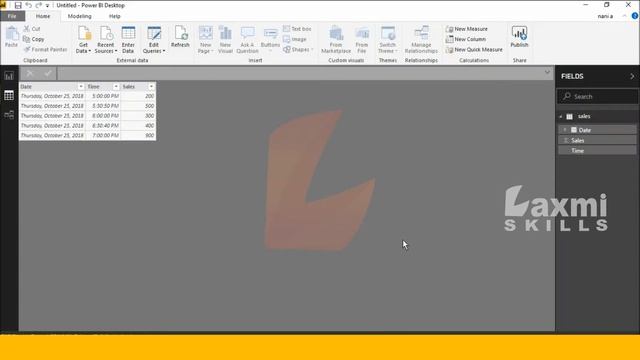Viewport: 640px width, 360px height.
Task: Open the quick access toolbar dropdown
Action: (x=48, y=6)
